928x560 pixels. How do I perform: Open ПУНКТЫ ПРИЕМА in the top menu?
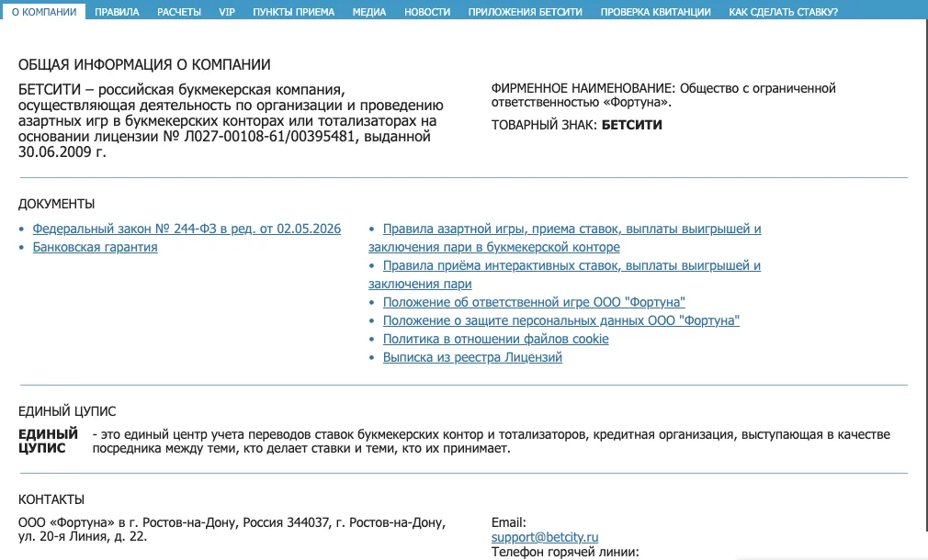coord(293,11)
